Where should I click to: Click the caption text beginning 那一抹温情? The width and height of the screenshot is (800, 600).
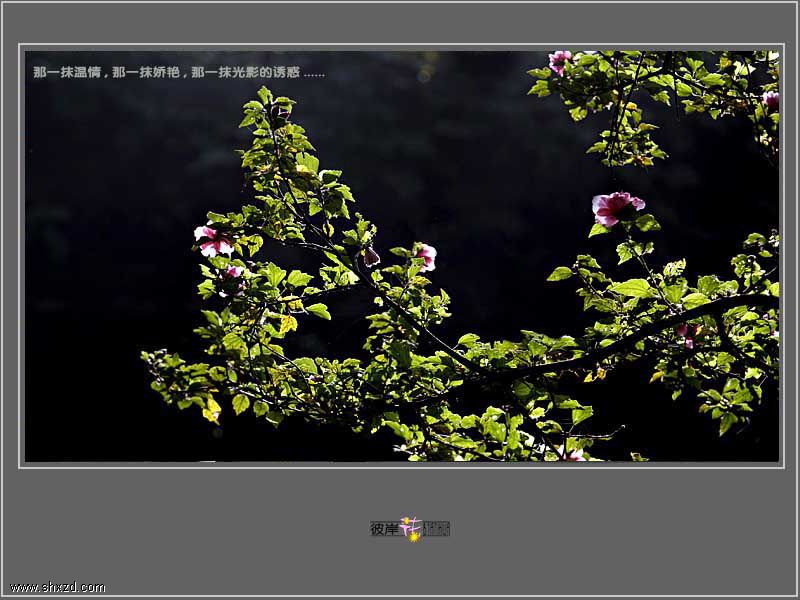179,72
